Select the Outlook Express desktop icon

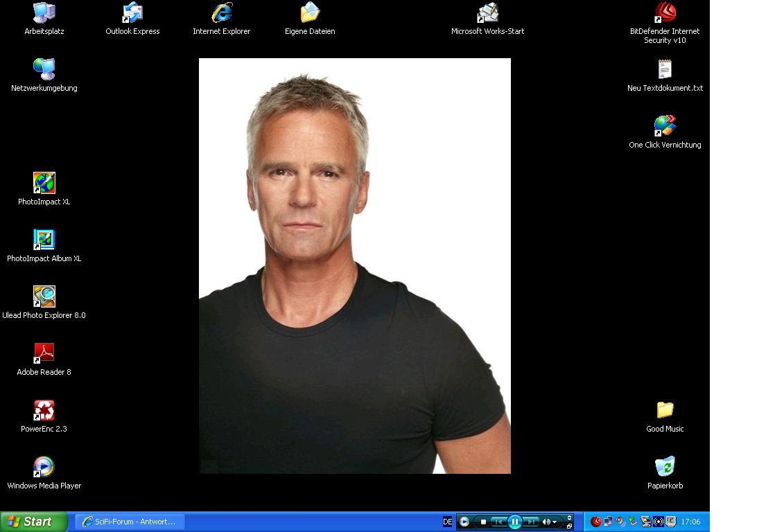click(x=132, y=12)
